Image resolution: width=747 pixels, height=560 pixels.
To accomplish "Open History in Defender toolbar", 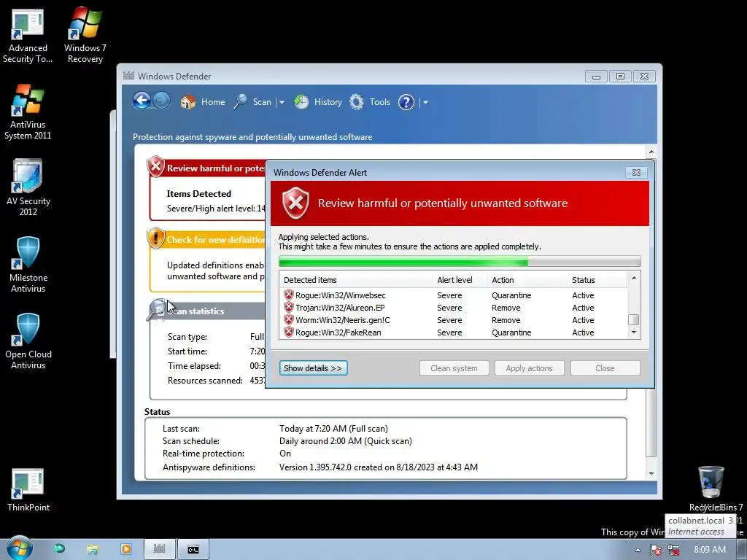I will tap(318, 102).
